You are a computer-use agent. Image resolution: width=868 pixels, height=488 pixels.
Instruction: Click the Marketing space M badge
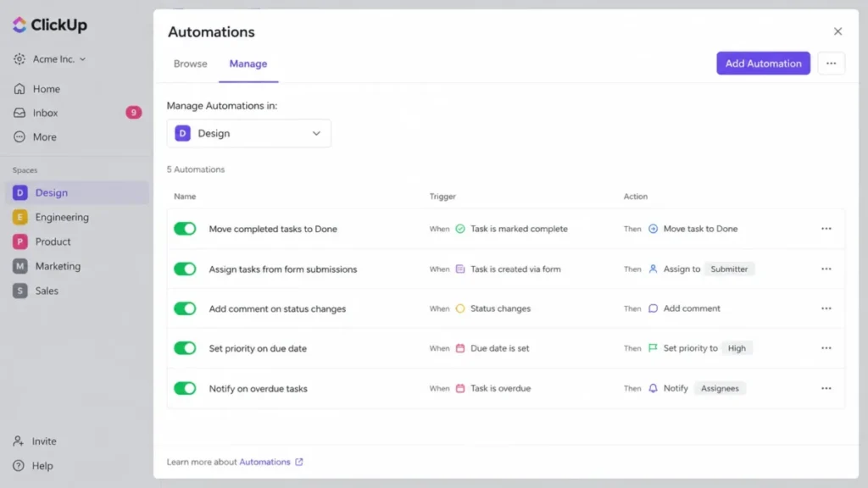coord(20,266)
